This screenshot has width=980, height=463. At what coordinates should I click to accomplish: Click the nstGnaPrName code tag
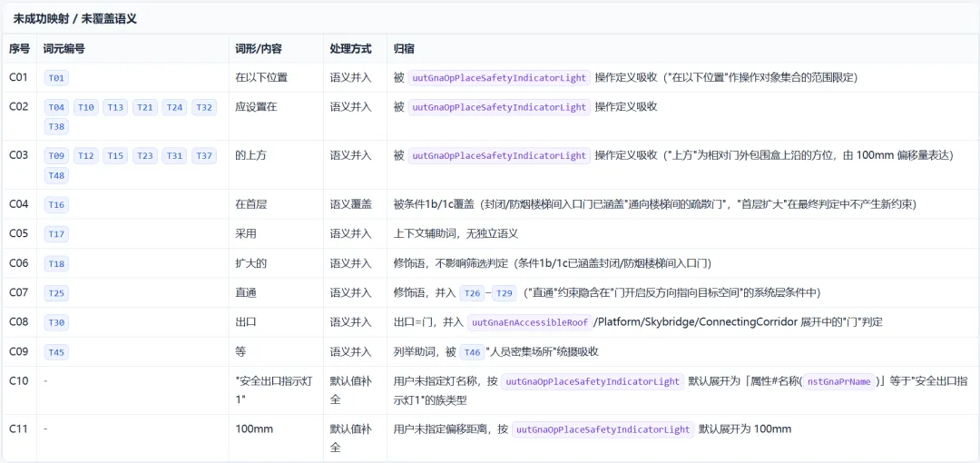click(x=842, y=381)
